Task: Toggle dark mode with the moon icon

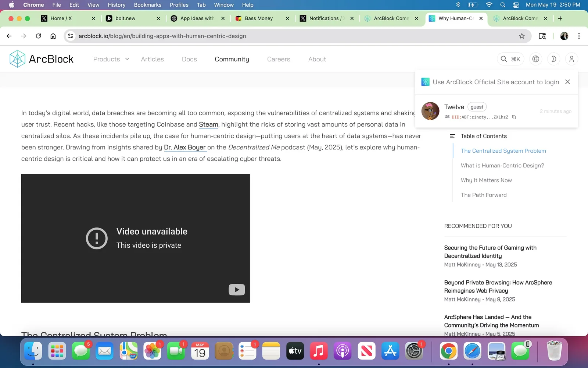Action: (553, 59)
